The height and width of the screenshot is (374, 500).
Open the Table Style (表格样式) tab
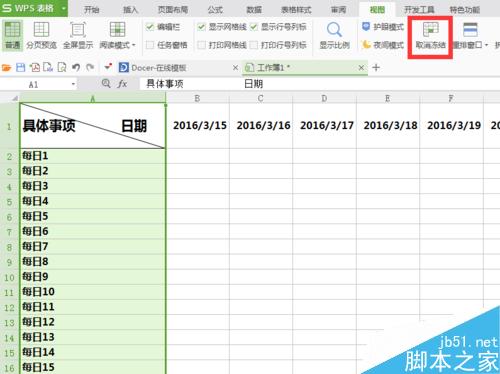296,10
